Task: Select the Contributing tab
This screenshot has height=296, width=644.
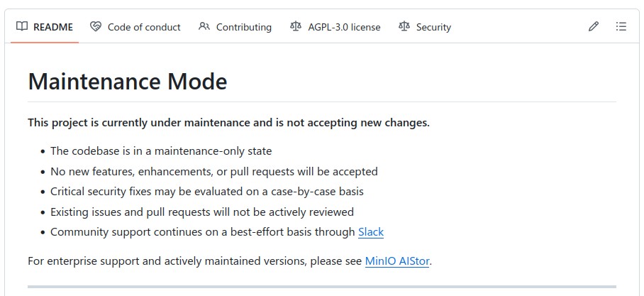Action: click(243, 27)
